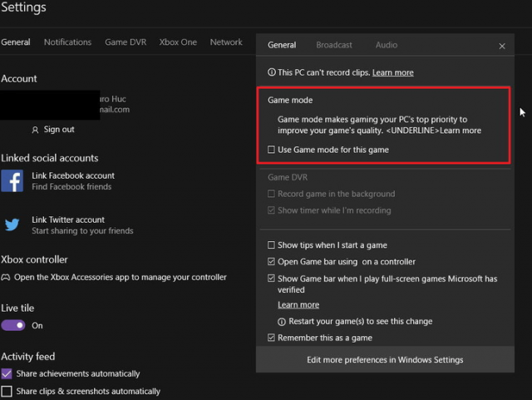Close the Game bar settings panel
Viewport: 532px width, 400px height.
(501, 47)
